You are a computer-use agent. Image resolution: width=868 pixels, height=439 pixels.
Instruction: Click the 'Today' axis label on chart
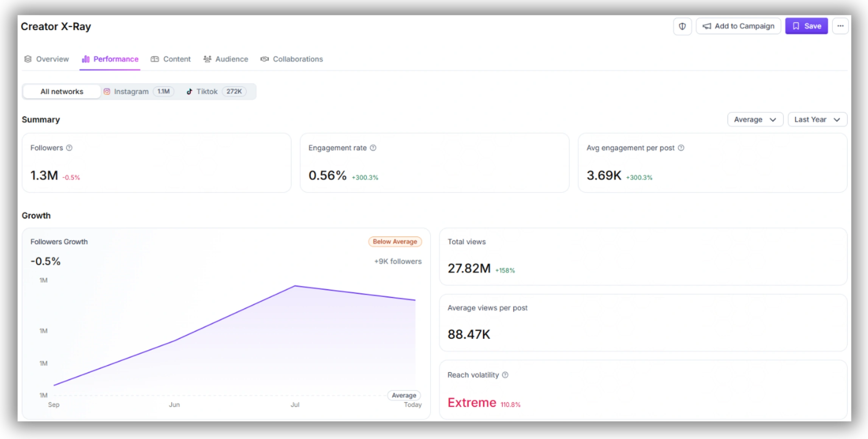point(412,405)
